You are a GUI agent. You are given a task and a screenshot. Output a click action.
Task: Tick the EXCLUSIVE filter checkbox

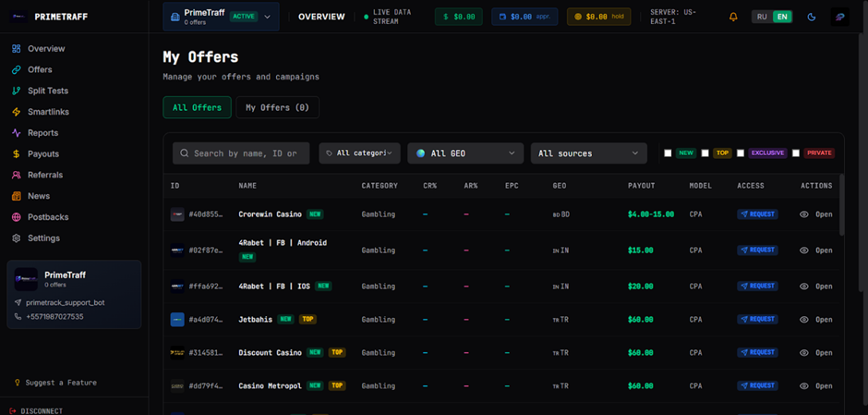[x=741, y=153]
